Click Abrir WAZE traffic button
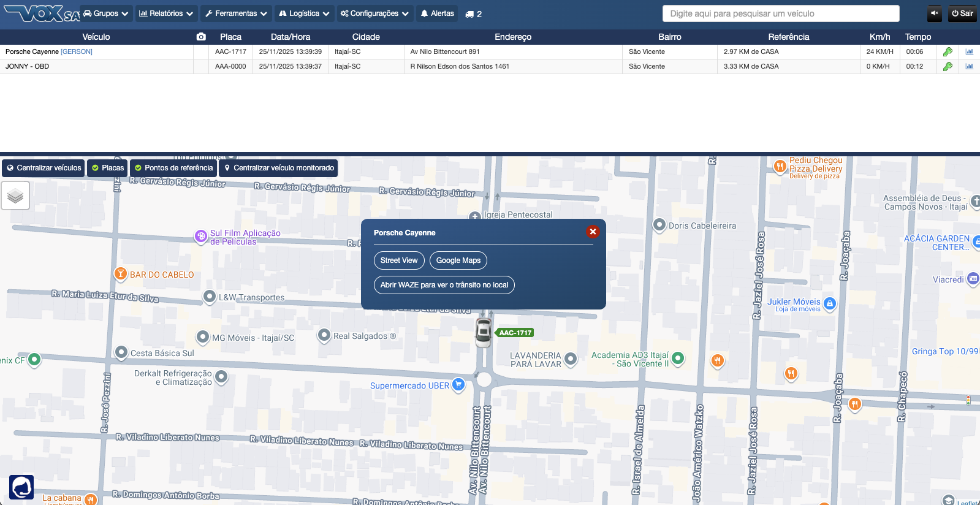 point(444,285)
